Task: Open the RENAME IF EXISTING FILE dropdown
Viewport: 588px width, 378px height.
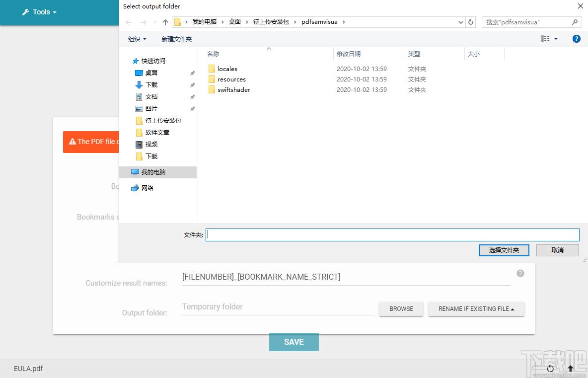Action: point(476,309)
